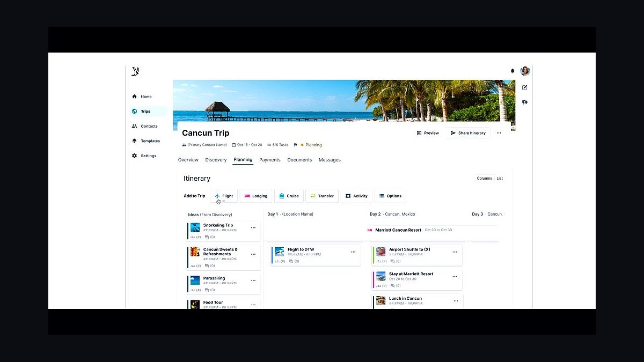Click the Day 2 Cancun, Mexico header
644x362 pixels.
pyautogui.click(x=392, y=214)
